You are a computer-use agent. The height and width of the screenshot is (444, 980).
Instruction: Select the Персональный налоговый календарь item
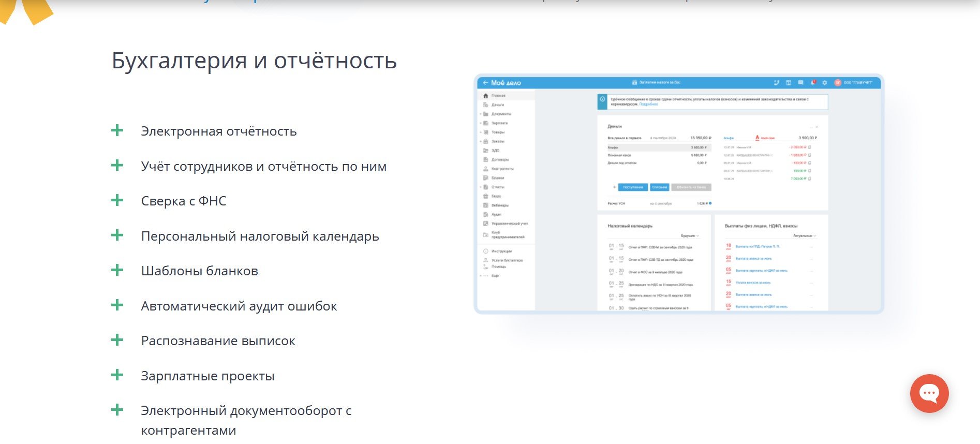point(260,236)
